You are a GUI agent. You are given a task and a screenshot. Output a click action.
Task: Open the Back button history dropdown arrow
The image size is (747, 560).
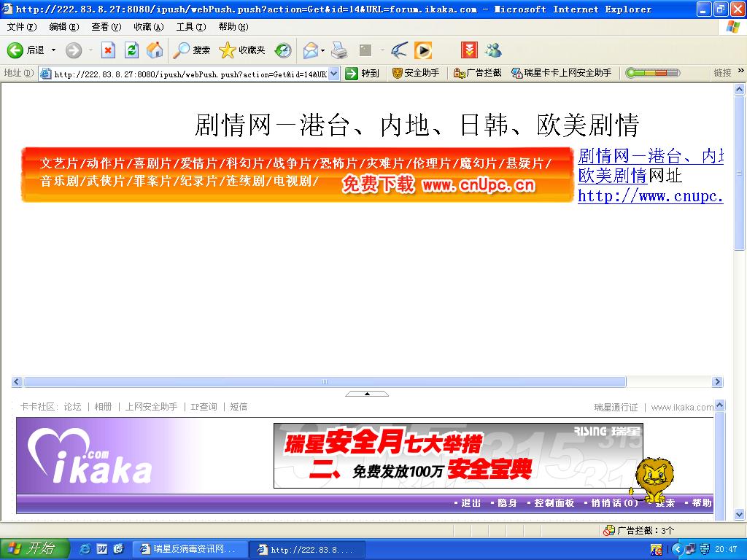pyautogui.click(x=53, y=50)
